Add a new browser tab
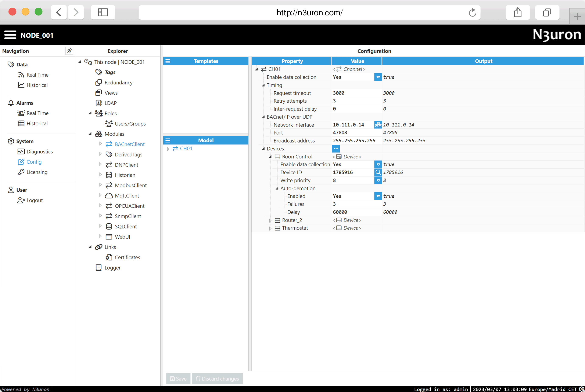Screen dimensions: 585x392 [577, 17]
